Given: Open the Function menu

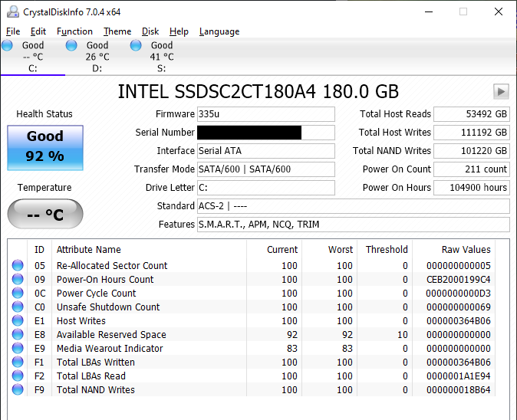Looking at the screenshot, I should coord(74,31).
